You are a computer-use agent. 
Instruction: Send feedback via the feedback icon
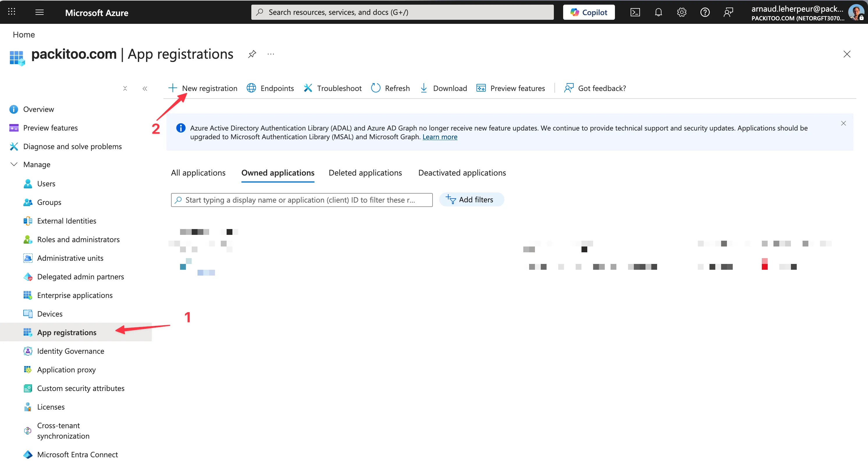tap(728, 12)
